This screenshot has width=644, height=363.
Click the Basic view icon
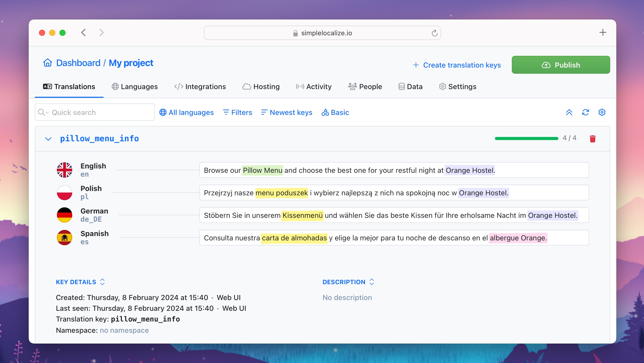pos(325,112)
